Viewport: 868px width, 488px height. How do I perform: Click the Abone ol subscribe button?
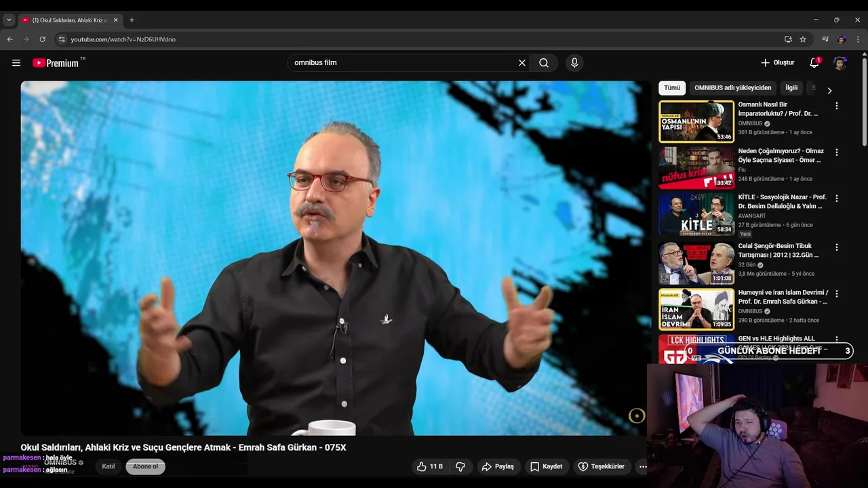(x=145, y=466)
